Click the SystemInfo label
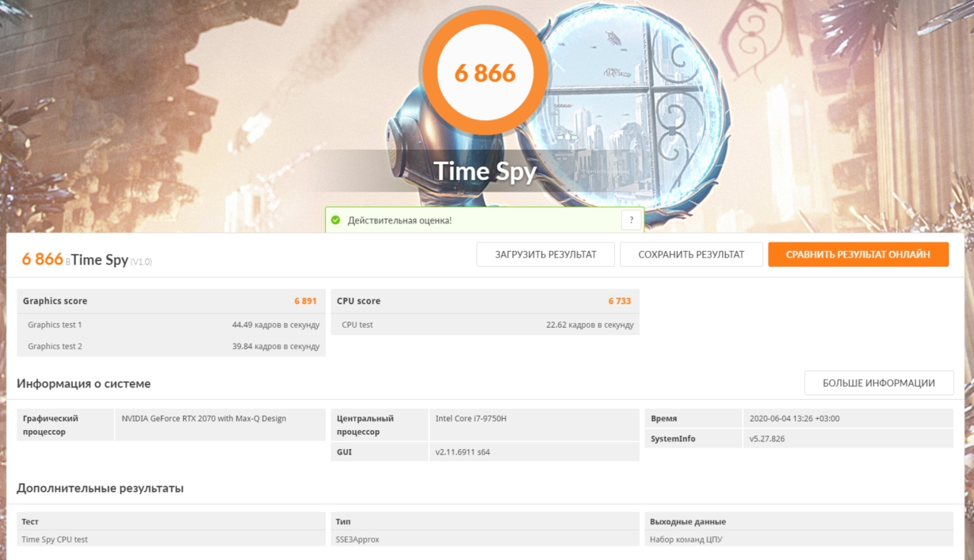The width and height of the screenshot is (974, 560). tap(673, 439)
